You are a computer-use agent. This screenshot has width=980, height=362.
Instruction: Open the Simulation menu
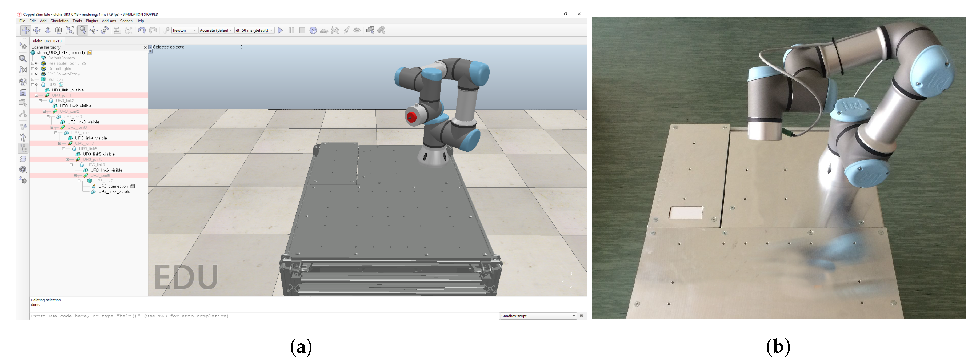pyautogui.click(x=59, y=21)
